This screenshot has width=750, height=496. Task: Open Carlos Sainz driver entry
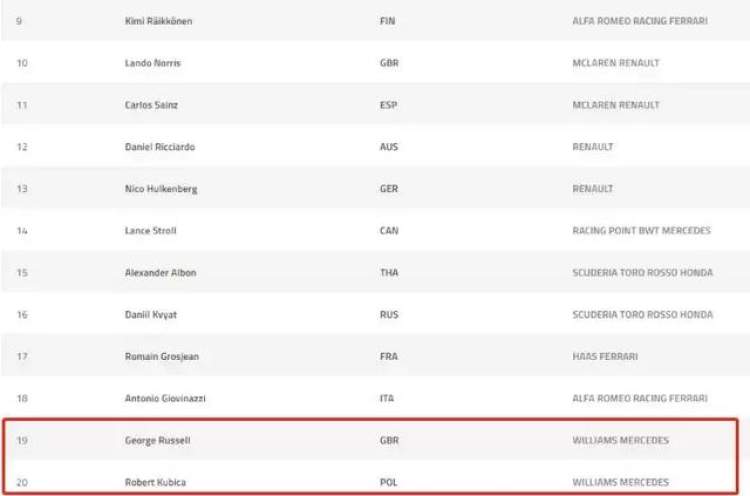point(151,105)
